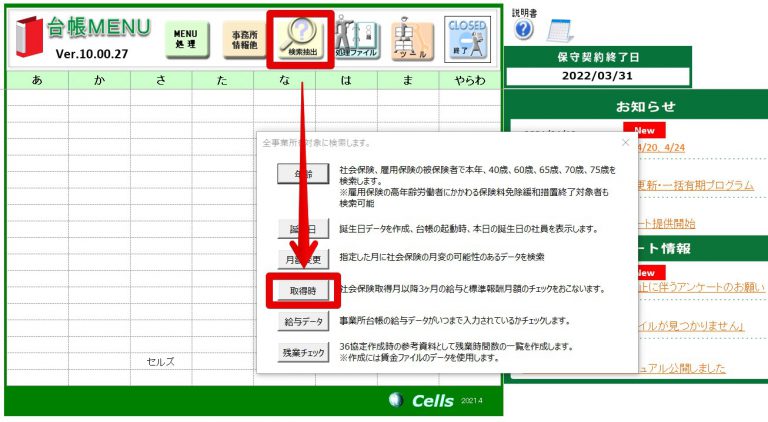Open the ツール icon
Screen dimensions: 768x422
point(412,39)
